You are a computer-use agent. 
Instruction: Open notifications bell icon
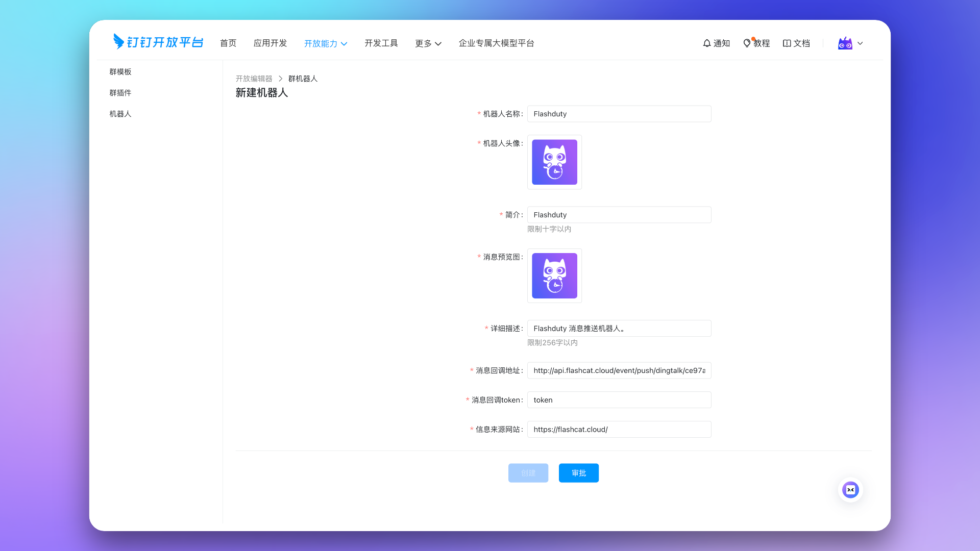tap(707, 43)
